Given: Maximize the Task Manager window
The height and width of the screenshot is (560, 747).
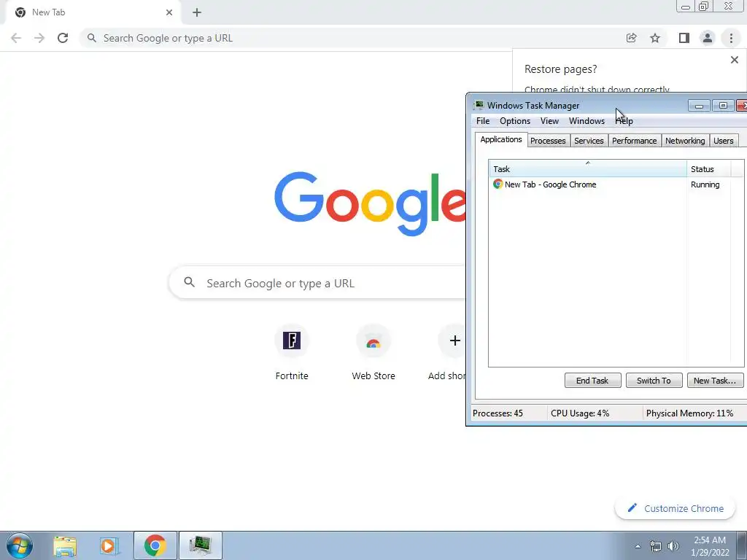Looking at the screenshot, I should click(x=723, y=106).
